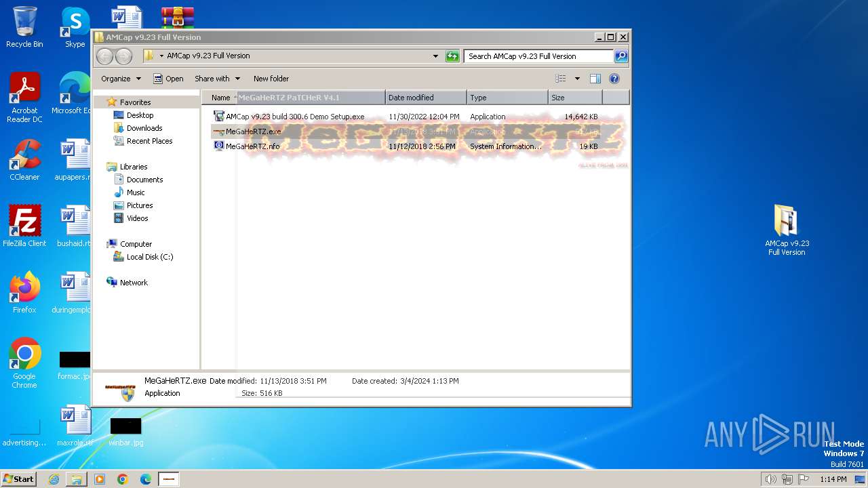Open the Documents library
868x488 pixels.
144,180
